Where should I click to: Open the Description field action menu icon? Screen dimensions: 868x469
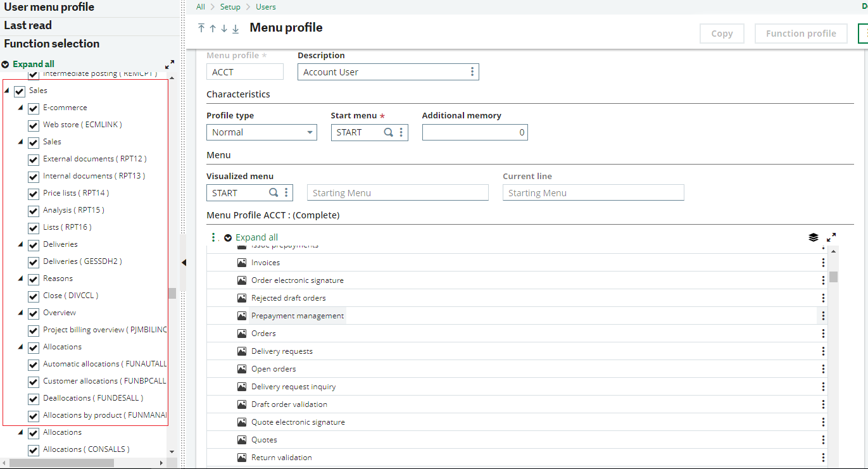click(x=472, y=72)
